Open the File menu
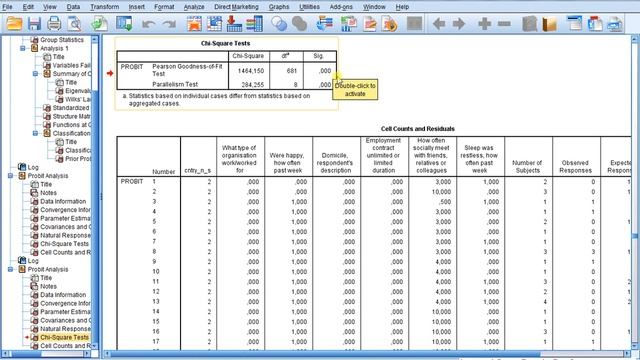Viewport: 640px width, 360px height. pos(7,7)
